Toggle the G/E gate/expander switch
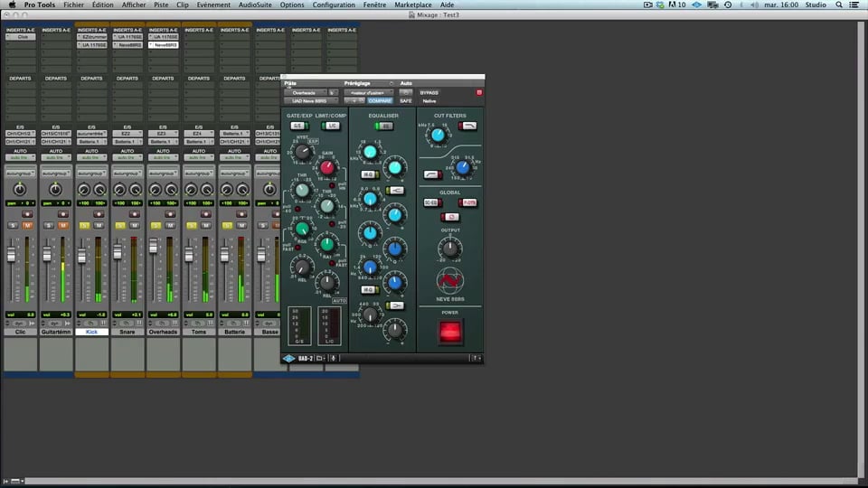 tap(299, 126)
